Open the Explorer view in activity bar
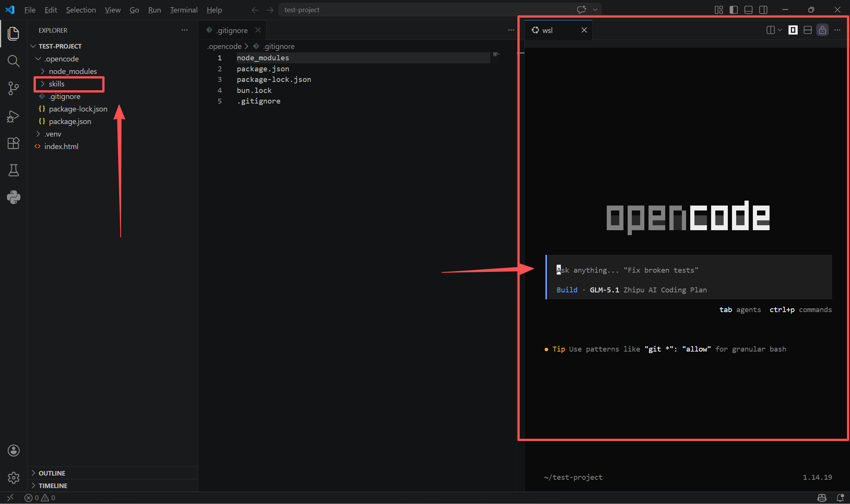Screen dimensions: 850x504 13,33
